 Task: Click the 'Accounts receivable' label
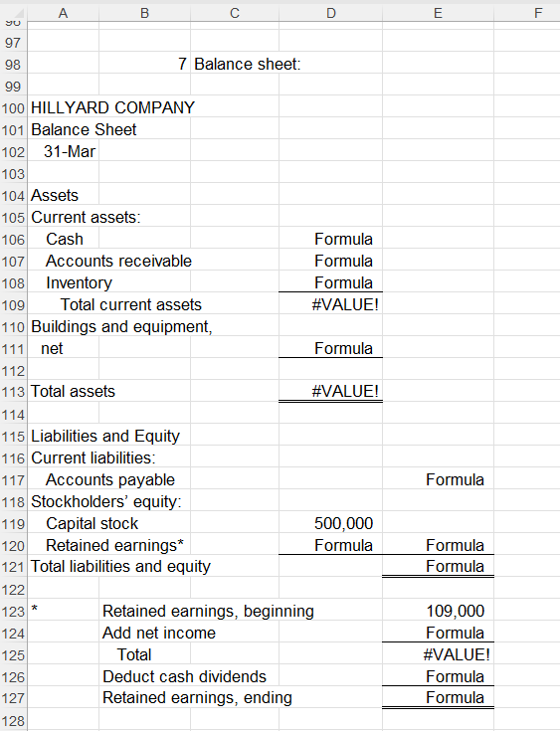[x=118, y=261]
